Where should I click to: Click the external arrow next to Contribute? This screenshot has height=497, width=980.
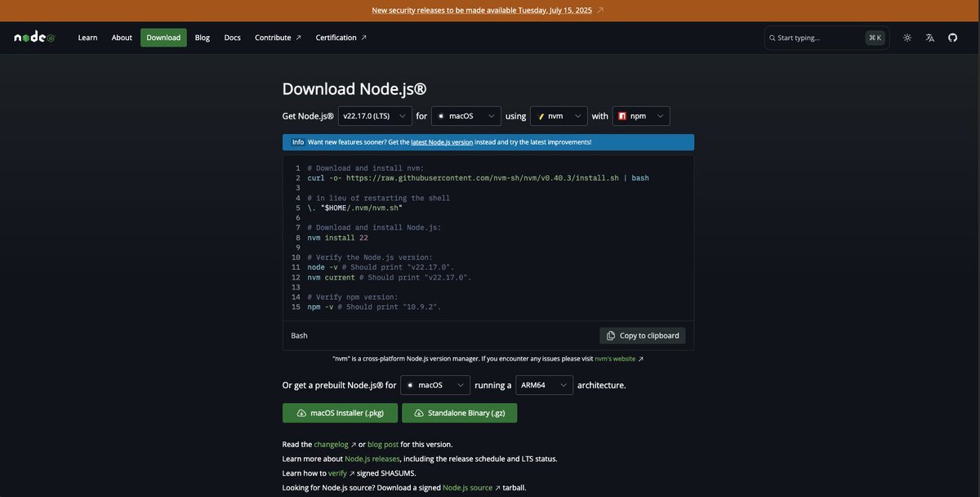(x=298, y=38)
